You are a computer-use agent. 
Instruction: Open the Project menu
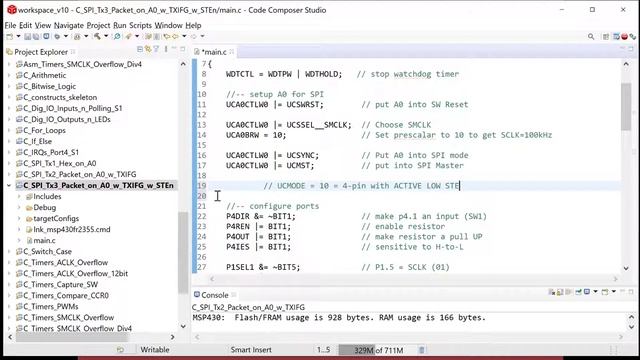pos(98,25)
